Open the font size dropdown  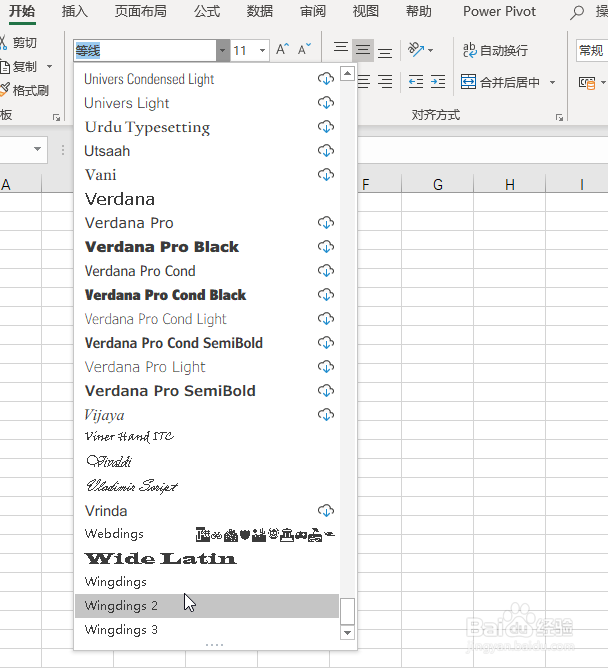pyautogui.click(x=262, y=51)
